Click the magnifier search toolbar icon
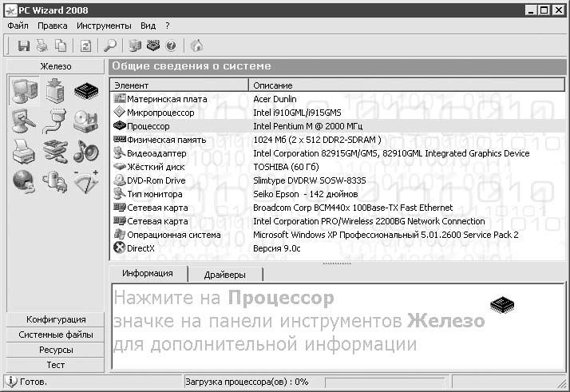 pos(110,46)
